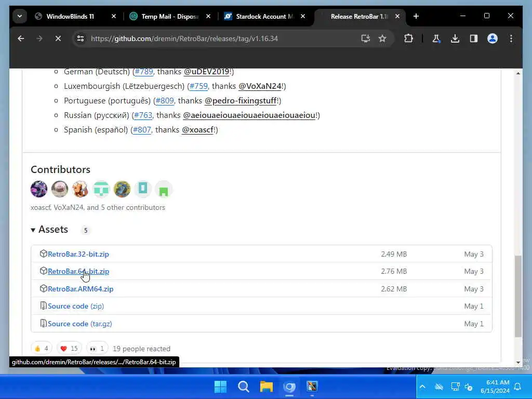
Task: Click the sixth contributor avatar, teal with white rectangle
Action: (143, 189)
